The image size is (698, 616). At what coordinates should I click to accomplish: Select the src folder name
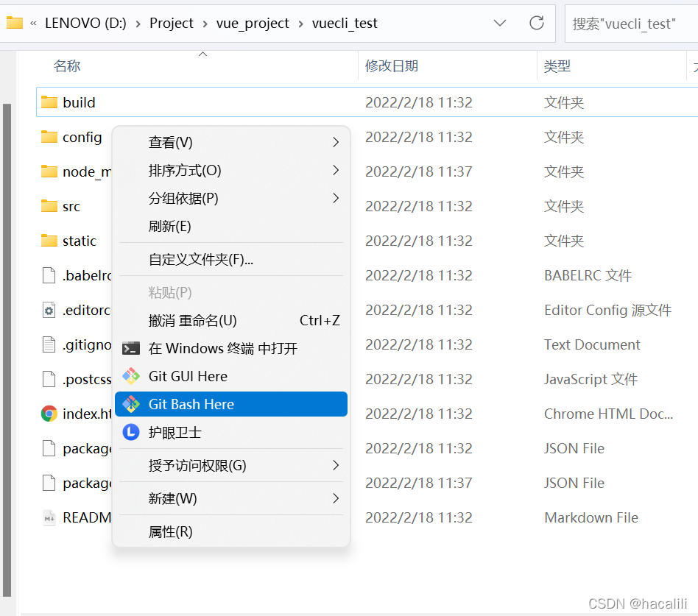[x=71, y=207]
